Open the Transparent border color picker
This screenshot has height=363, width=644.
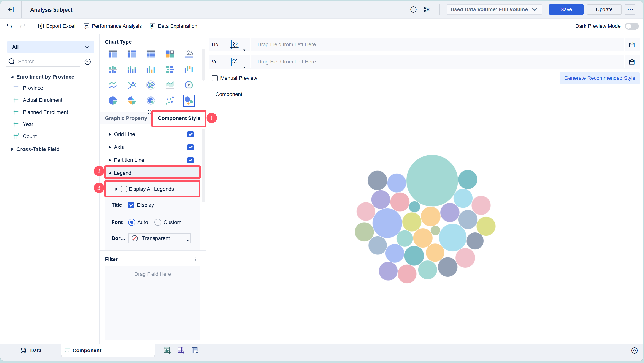click(x=160, y=238)
